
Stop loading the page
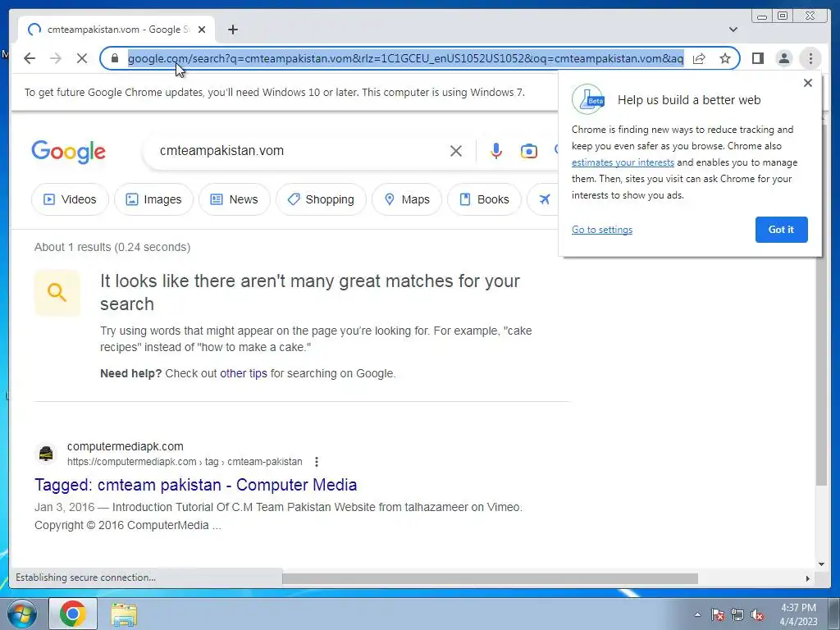pyautogui.click(x=82, y=58)
